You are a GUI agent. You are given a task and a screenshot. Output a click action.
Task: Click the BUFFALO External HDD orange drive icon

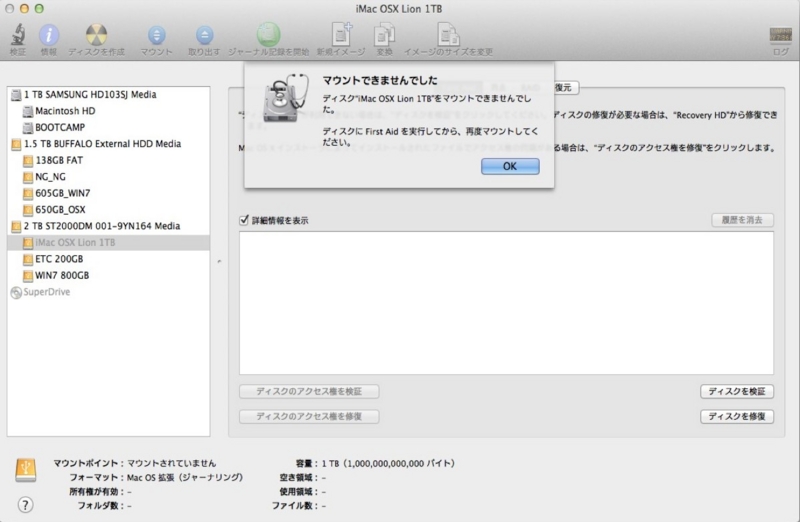point(16,144)
